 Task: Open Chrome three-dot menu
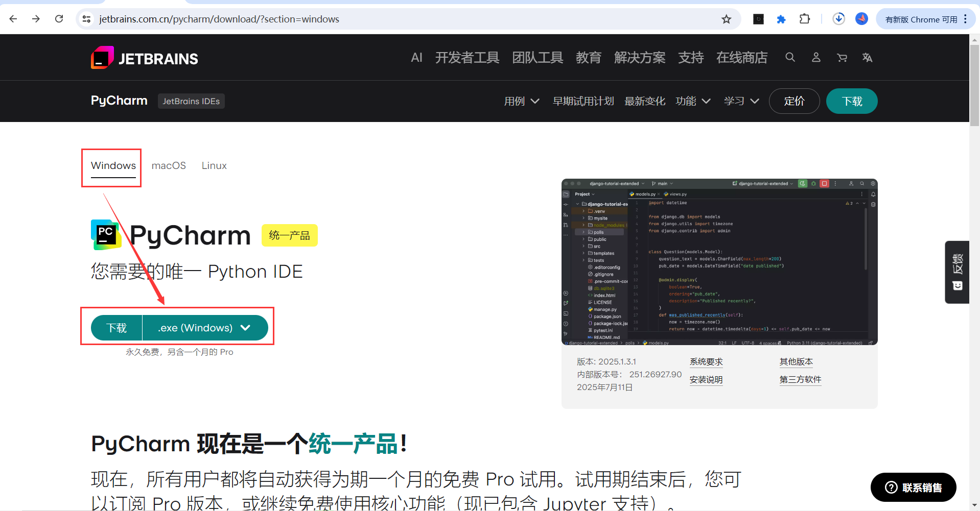[965, 19]
